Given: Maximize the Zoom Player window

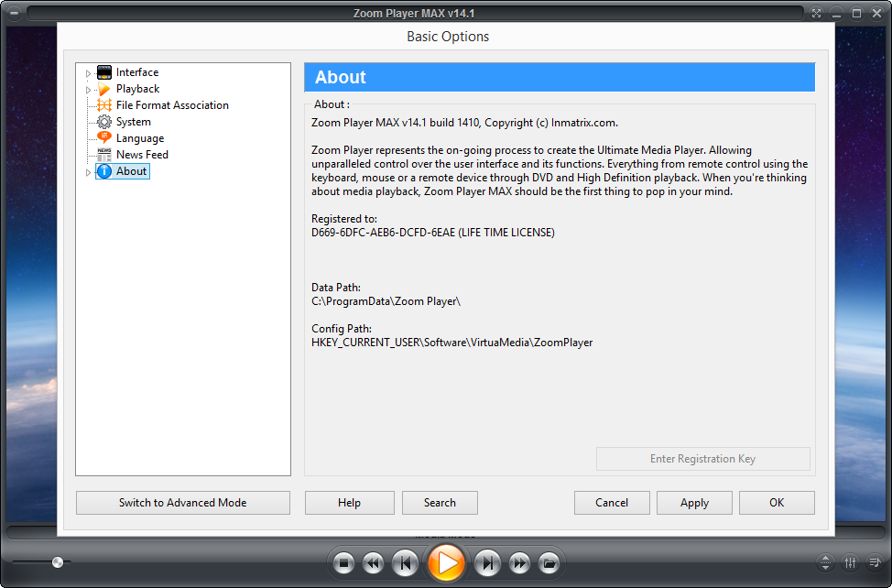Looking at the screenshot, I should coord(856,13).
